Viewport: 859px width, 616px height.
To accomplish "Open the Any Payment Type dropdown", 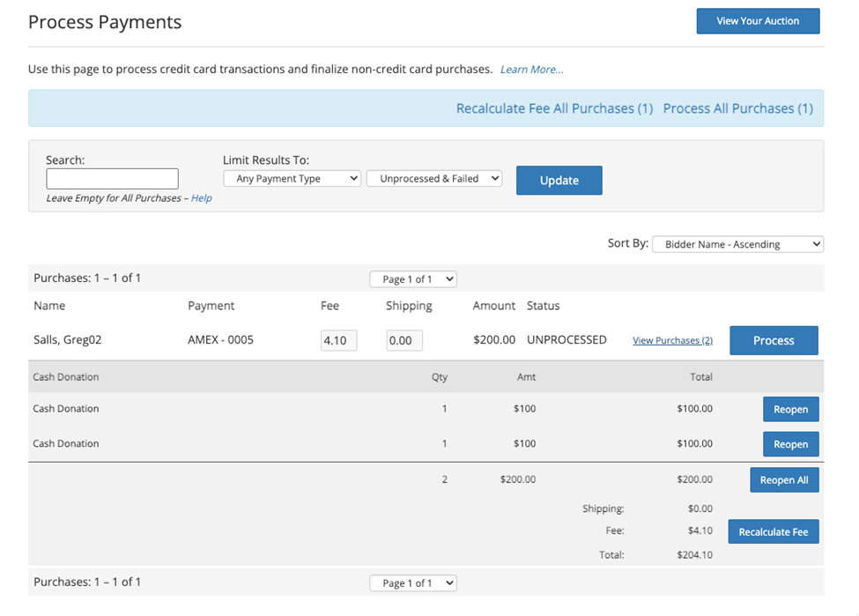I will 292,179.
